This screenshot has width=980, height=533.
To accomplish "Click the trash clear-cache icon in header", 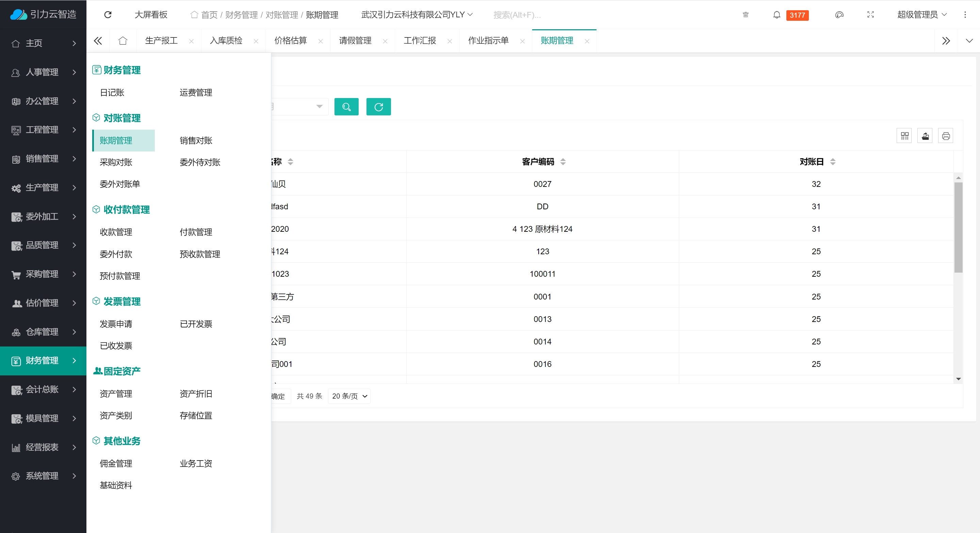I will [745, 15].
